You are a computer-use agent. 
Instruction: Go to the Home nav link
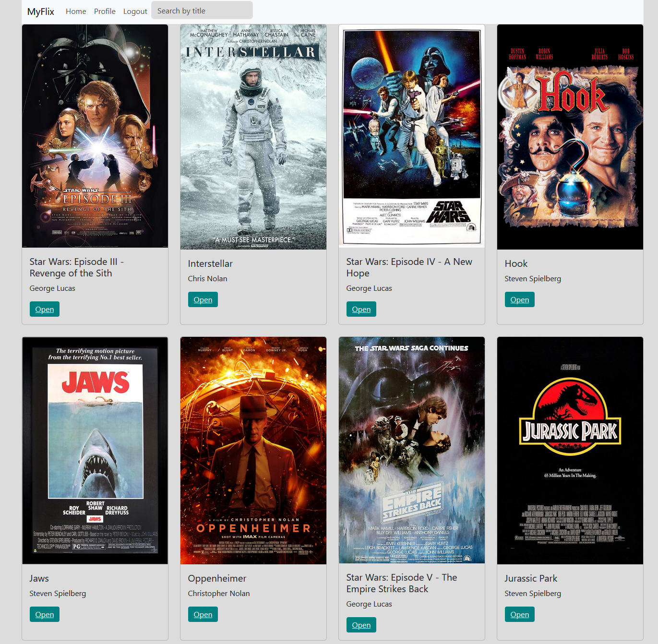coord(76,12)
